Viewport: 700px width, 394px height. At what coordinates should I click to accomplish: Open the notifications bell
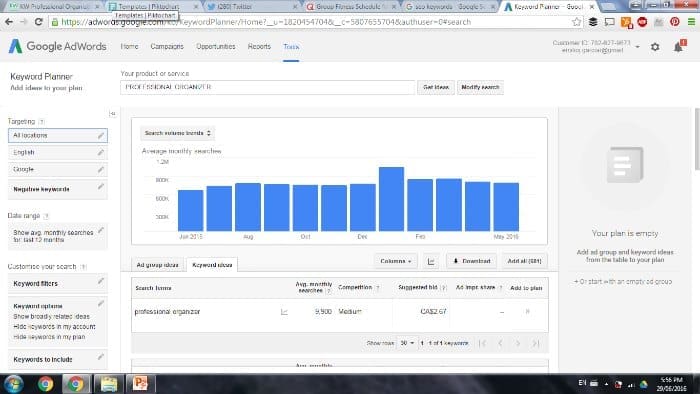[679, 46]
